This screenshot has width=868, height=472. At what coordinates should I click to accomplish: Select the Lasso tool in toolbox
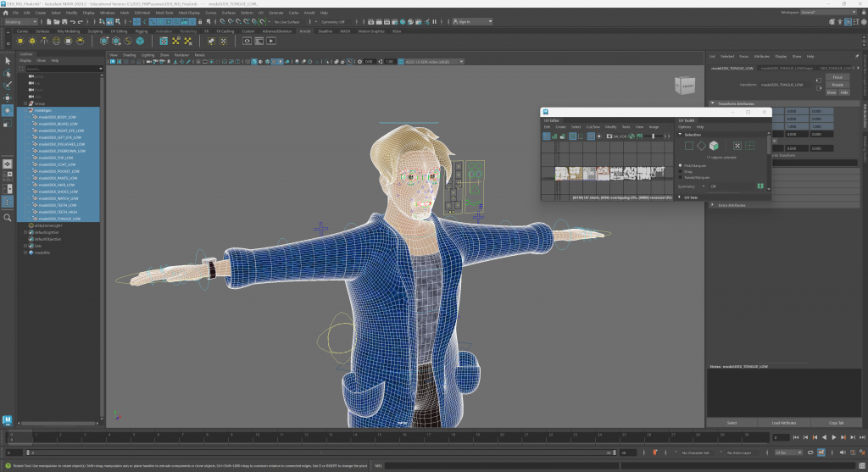click(x=8, y=74)
